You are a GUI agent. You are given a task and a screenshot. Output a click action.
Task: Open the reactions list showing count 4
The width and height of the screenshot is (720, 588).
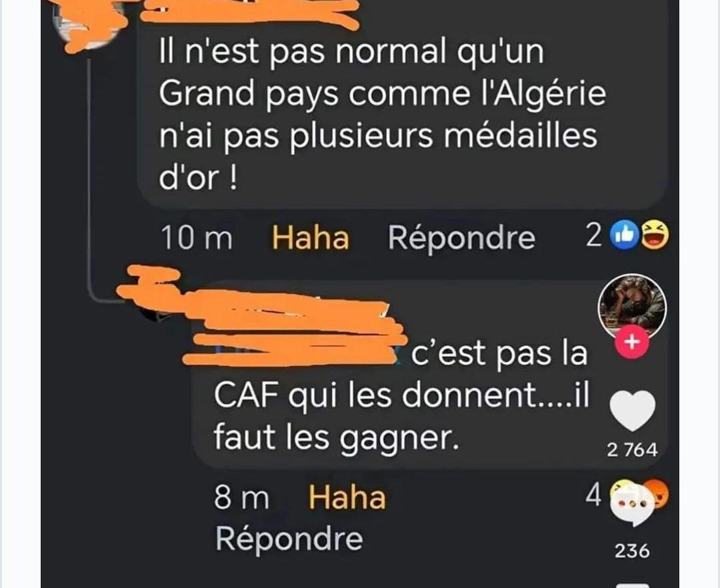click(593, 496)
